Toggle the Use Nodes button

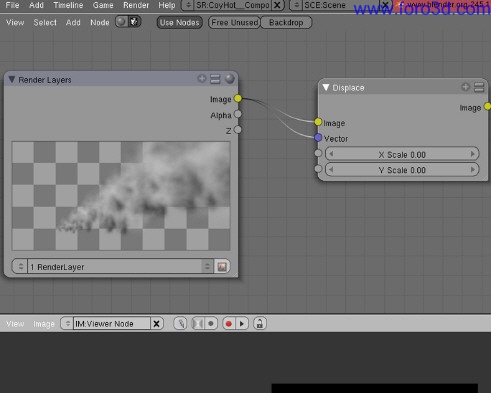179,22
